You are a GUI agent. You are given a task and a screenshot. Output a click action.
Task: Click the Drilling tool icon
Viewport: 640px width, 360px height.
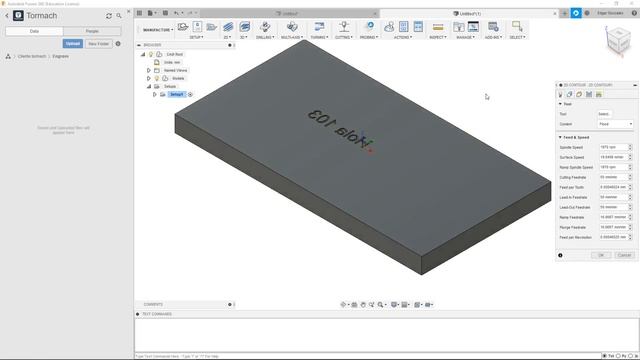pyautogui.click(x=265, y=27)
